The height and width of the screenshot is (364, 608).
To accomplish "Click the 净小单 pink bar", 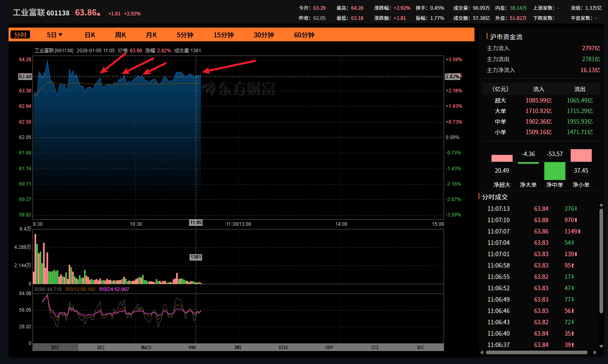I will tap(581, 156).
